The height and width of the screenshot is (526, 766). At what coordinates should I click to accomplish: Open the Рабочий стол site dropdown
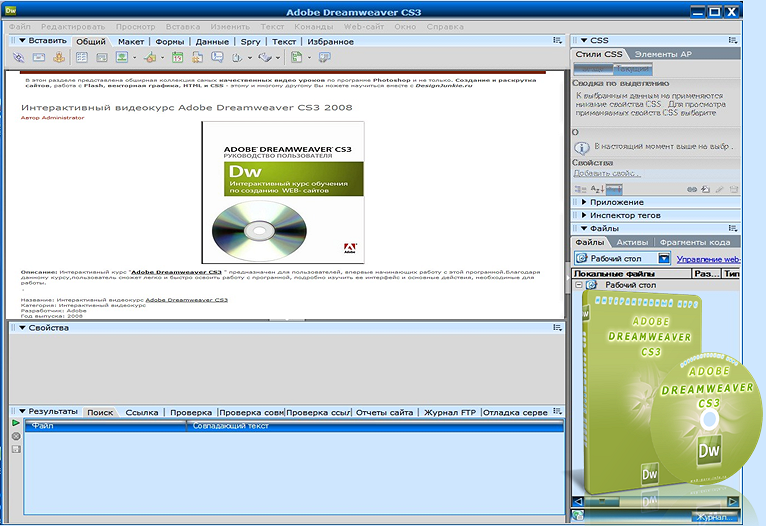(664, 258)
